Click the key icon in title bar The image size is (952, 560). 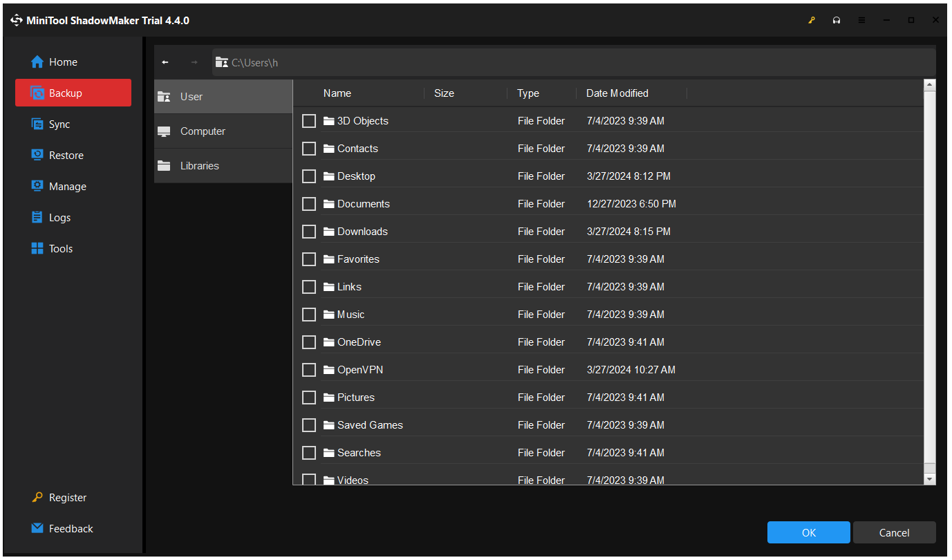(812, 21)
